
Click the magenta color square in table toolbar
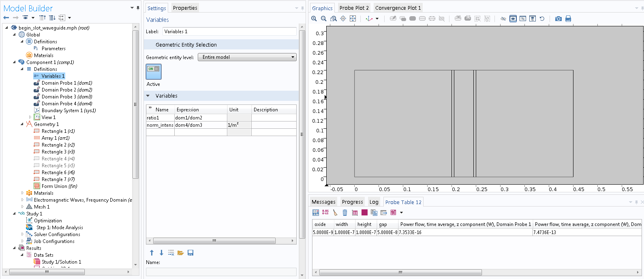364,213
